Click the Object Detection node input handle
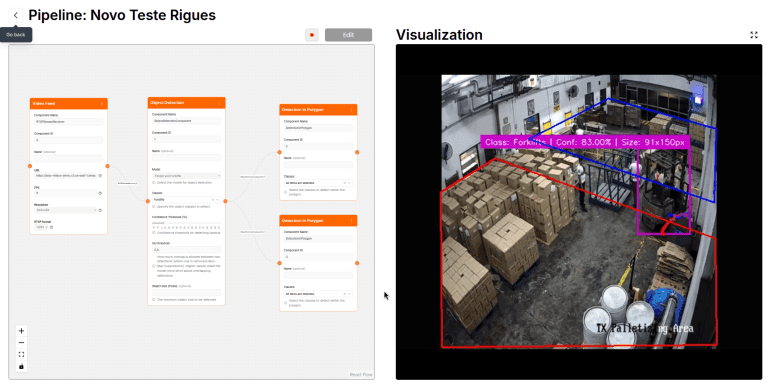 click(148, 201)
